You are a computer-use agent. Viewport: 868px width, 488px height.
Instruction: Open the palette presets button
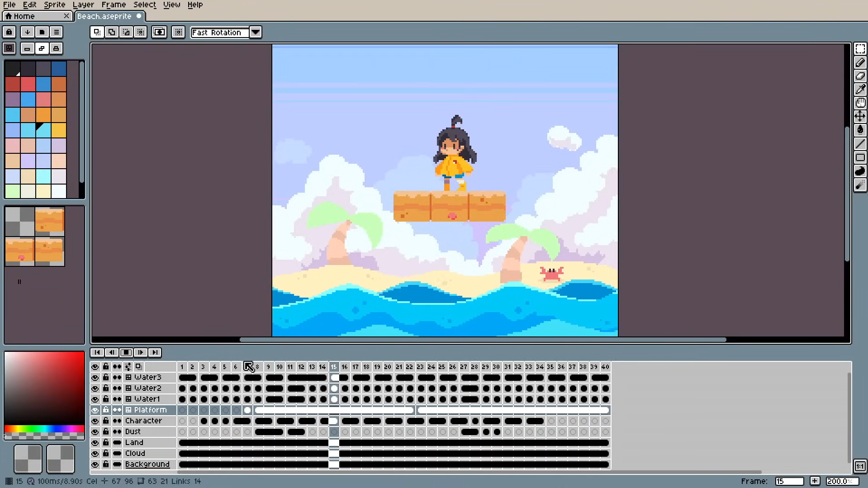tap(42, 32)
